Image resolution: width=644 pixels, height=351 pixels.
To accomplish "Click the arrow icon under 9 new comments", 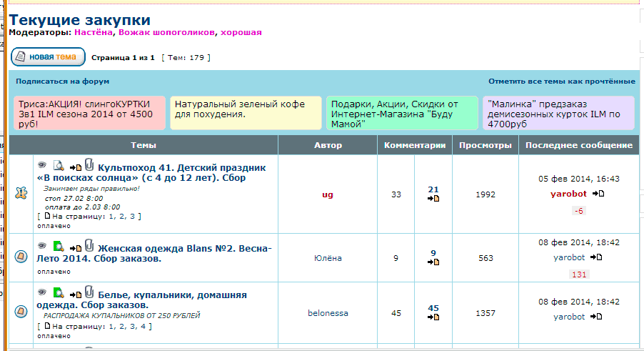I will coord(433,262).
